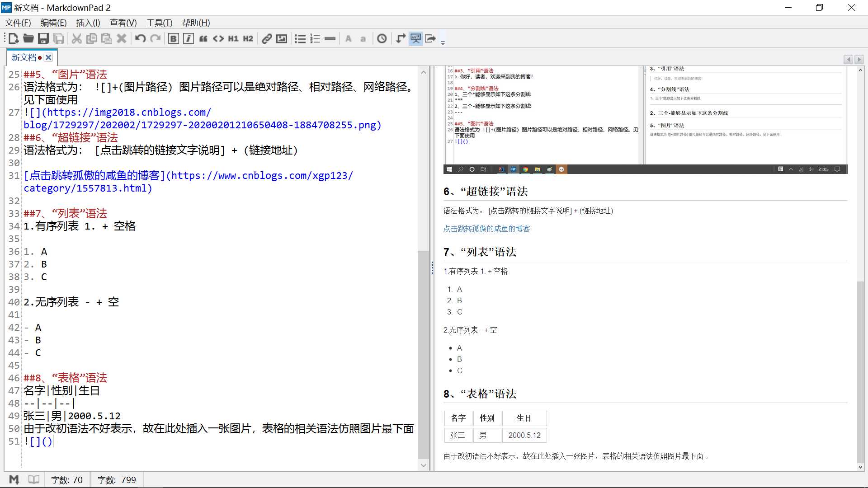Viewport: 868px width, 488px height.
Task: Click the 字数: 799 status bar entry
Action: click(117, 480)
